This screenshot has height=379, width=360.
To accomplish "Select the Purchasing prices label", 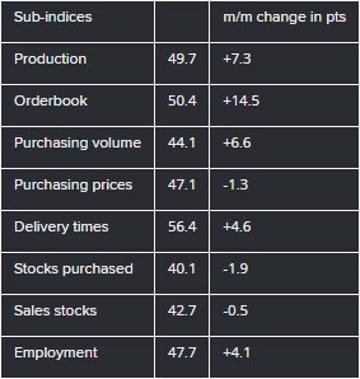I will click(73, 185).
